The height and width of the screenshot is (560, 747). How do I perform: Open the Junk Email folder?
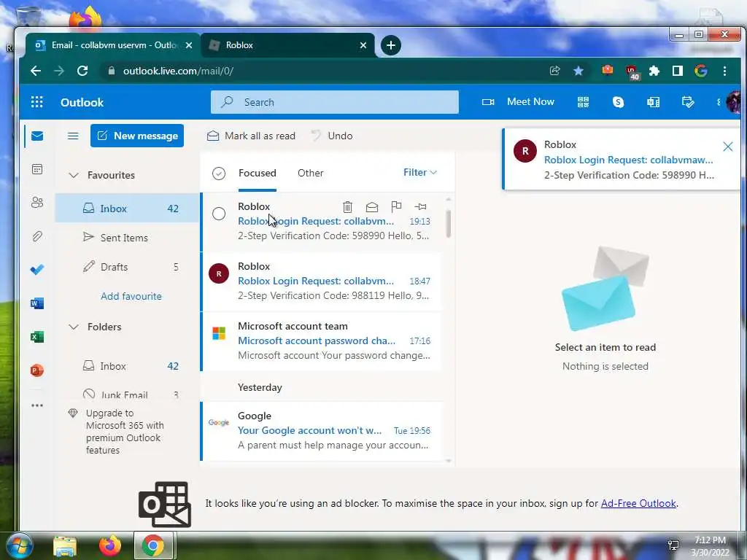click(127, 393)
